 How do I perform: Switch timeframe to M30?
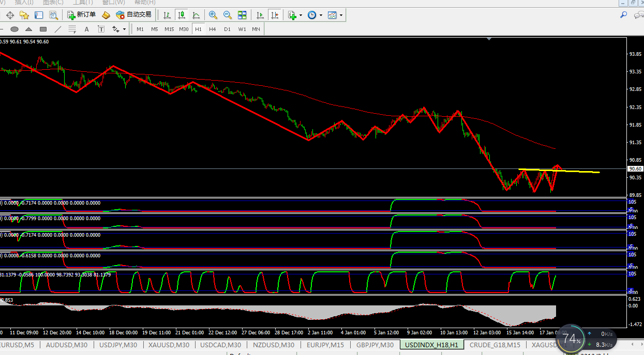point(184,29)
